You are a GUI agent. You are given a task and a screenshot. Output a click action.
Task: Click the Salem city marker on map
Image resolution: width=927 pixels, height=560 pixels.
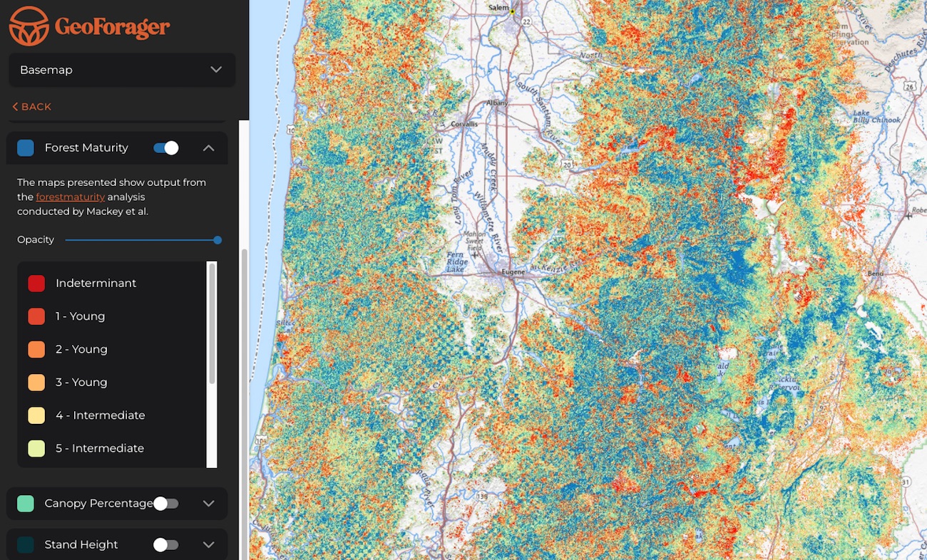pyautogui.click(x=512, y=12)
